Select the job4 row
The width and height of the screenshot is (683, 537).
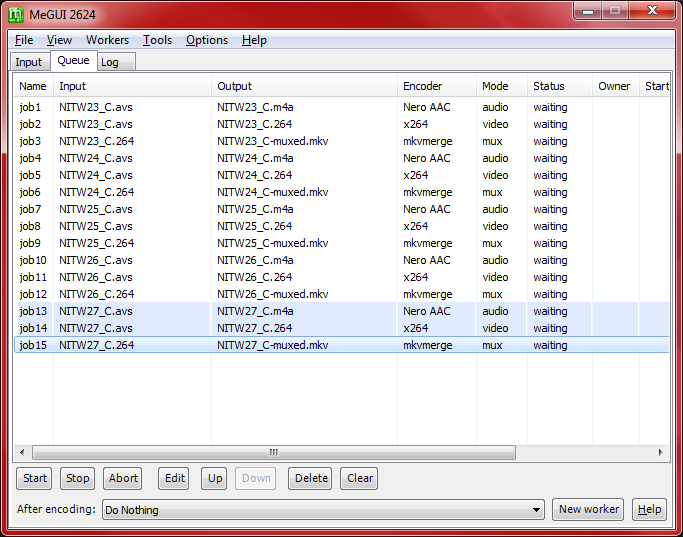click(x=342, y=158)
